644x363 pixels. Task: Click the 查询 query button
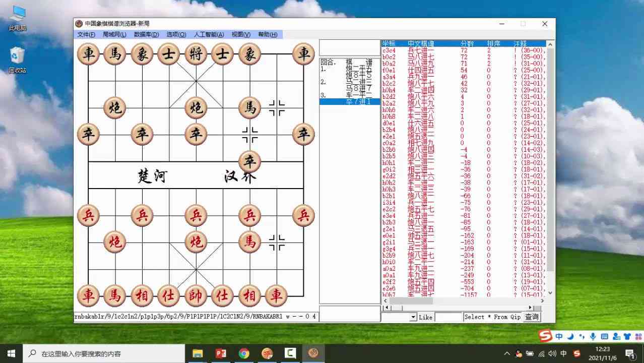tap(532, 317)
